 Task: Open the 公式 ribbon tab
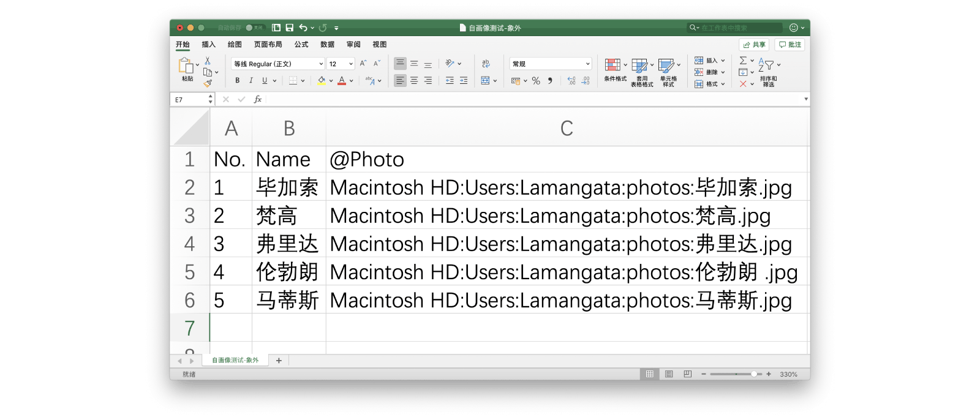tap(301, 45)
